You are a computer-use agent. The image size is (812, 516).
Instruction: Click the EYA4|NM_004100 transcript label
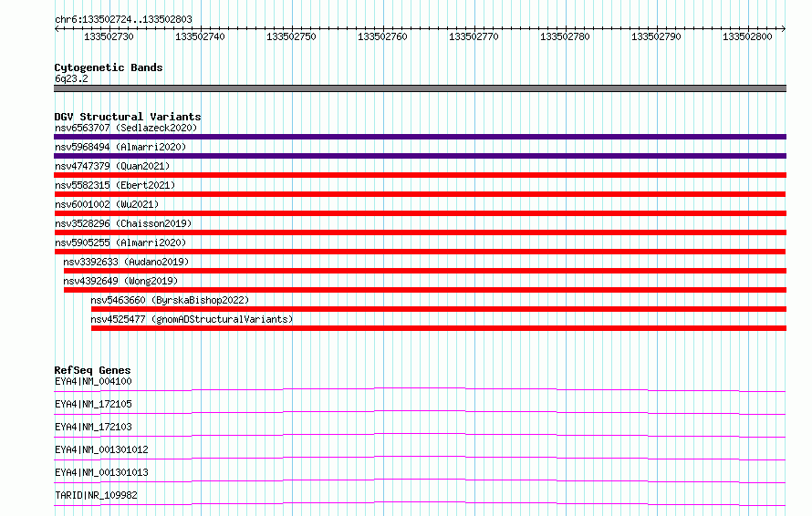tap(93, 381)
